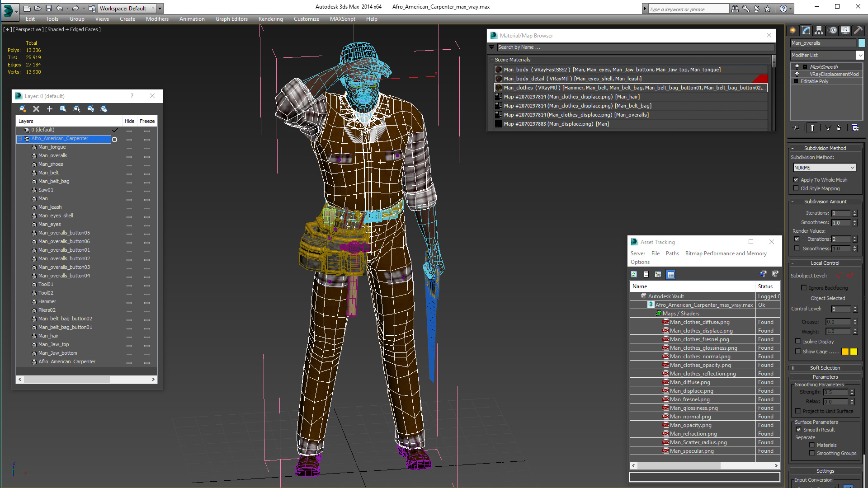Delete highlighted empty layers with X icon
868x488 pixels.
coord(36,109)
